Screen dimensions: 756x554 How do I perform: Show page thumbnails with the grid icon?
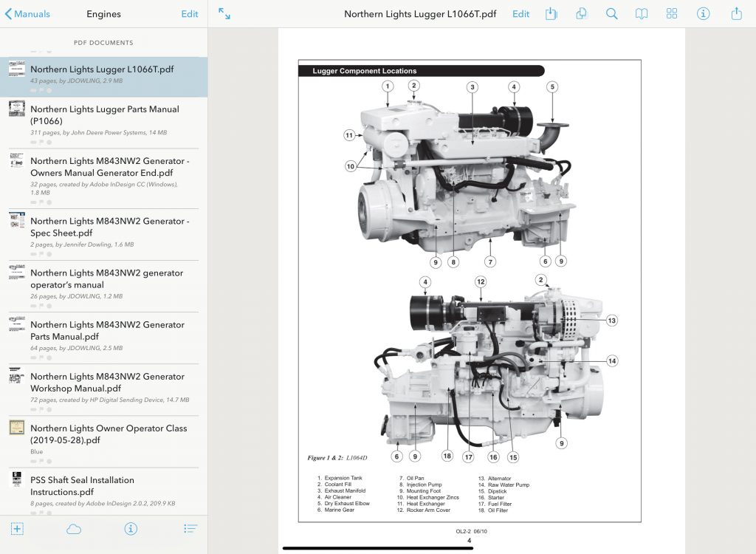[672, 14]
